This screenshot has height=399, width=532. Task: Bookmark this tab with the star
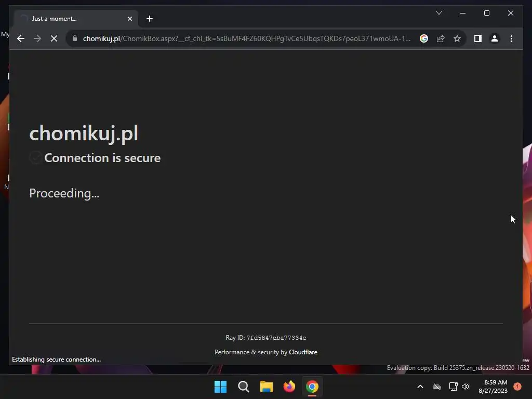click(x=457, y=38)
